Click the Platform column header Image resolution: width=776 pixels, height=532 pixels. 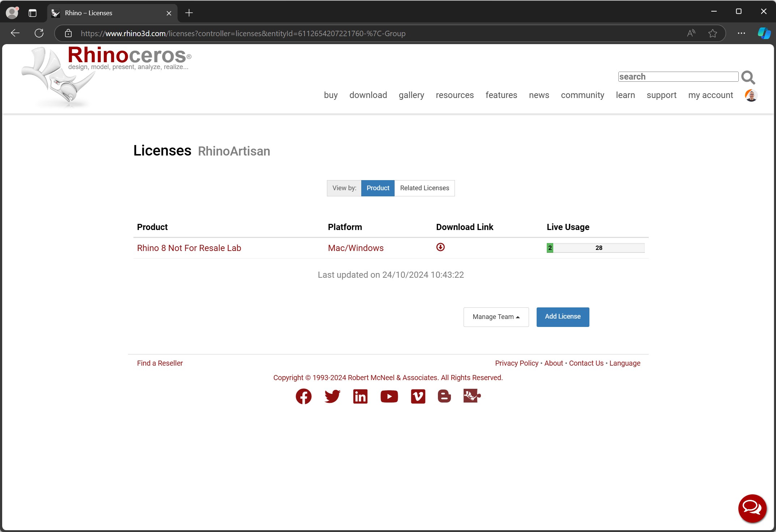coord(345,227)
